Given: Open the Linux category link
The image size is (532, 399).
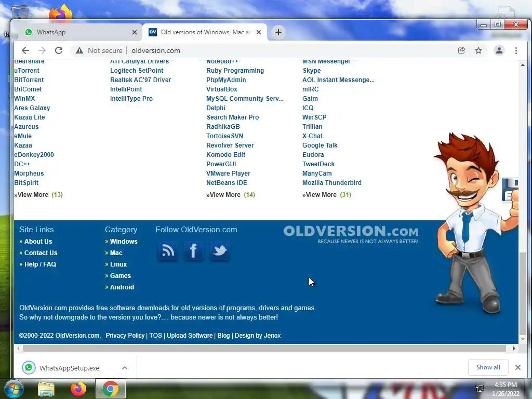Looking at the screenshot, I should pyautogui.click(x=118, y=264).
